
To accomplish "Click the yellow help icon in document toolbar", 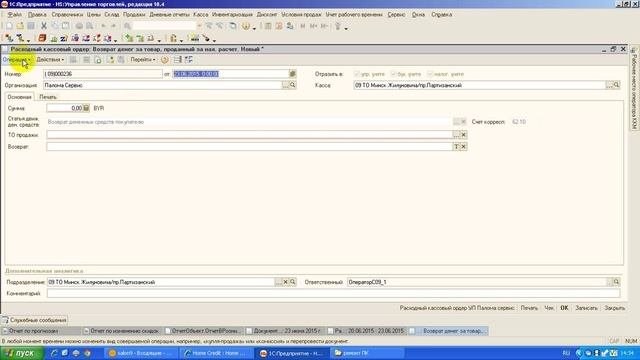I will 164,60.
